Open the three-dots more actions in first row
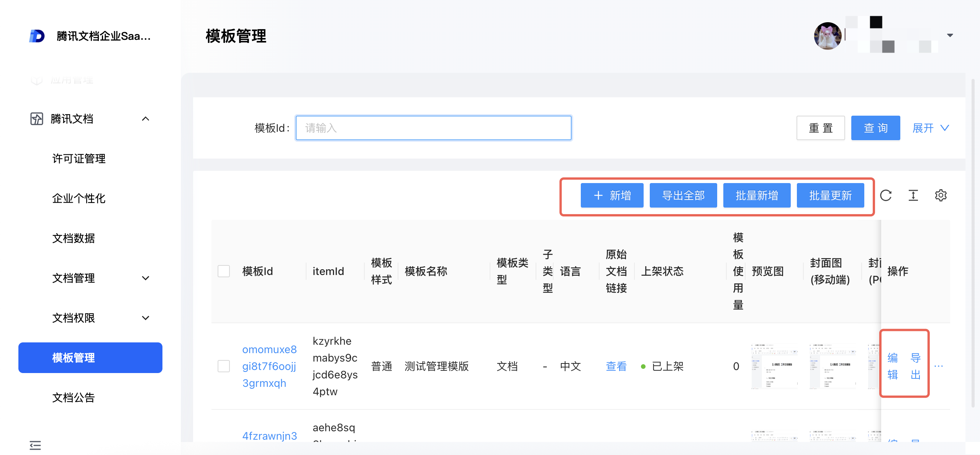Image resolution: width=980 pixels, height=455 pixels. point(938,366)
